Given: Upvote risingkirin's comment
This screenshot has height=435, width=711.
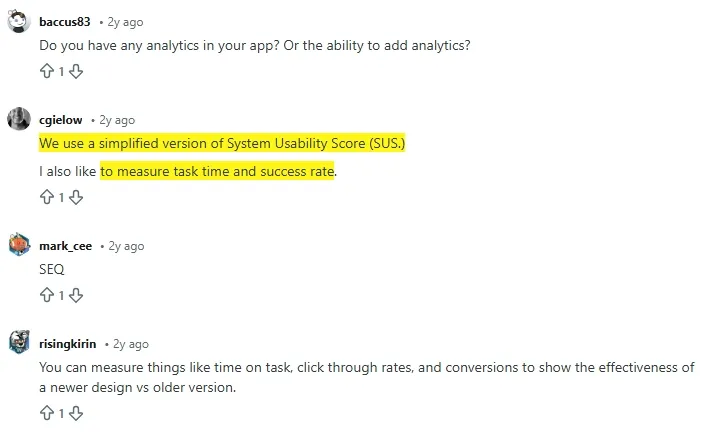Looking at the screenshot, I should click(46, 412).
